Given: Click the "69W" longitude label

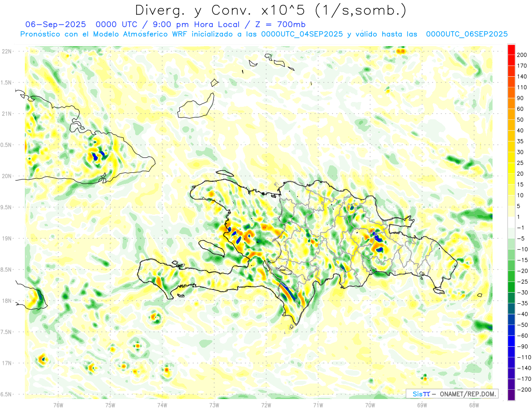Looking at the screenshot, I should click(x=422, y=405).
